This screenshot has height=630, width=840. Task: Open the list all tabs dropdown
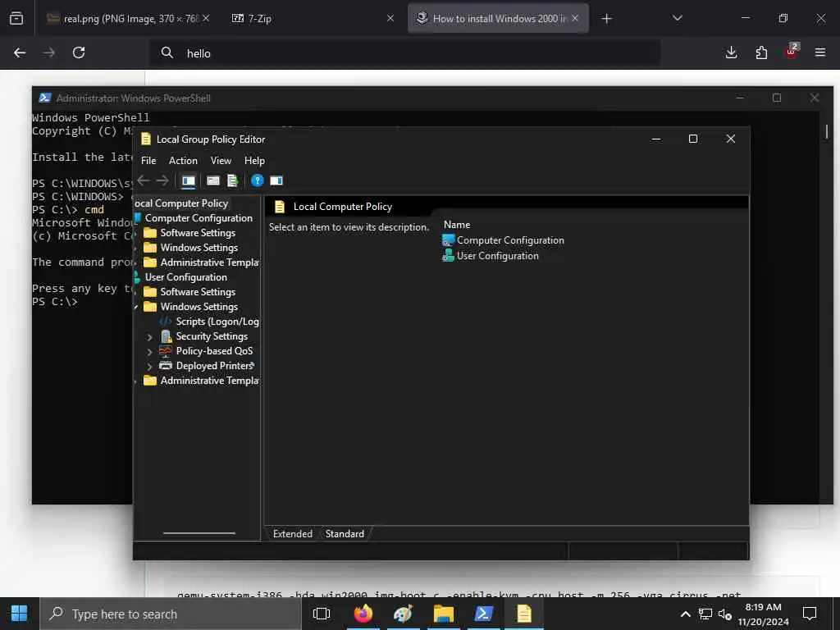[677, 18]
